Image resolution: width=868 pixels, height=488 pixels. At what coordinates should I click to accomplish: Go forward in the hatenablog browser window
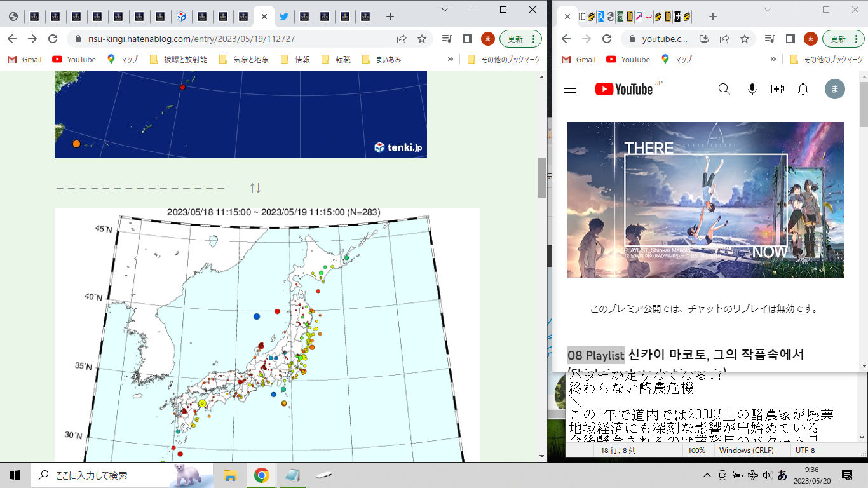point(32,39)
